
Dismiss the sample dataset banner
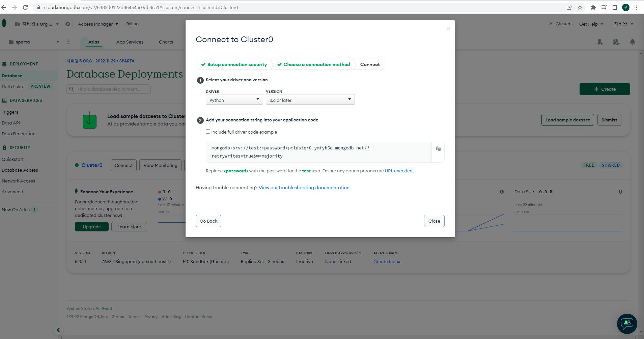click(609, 120)
